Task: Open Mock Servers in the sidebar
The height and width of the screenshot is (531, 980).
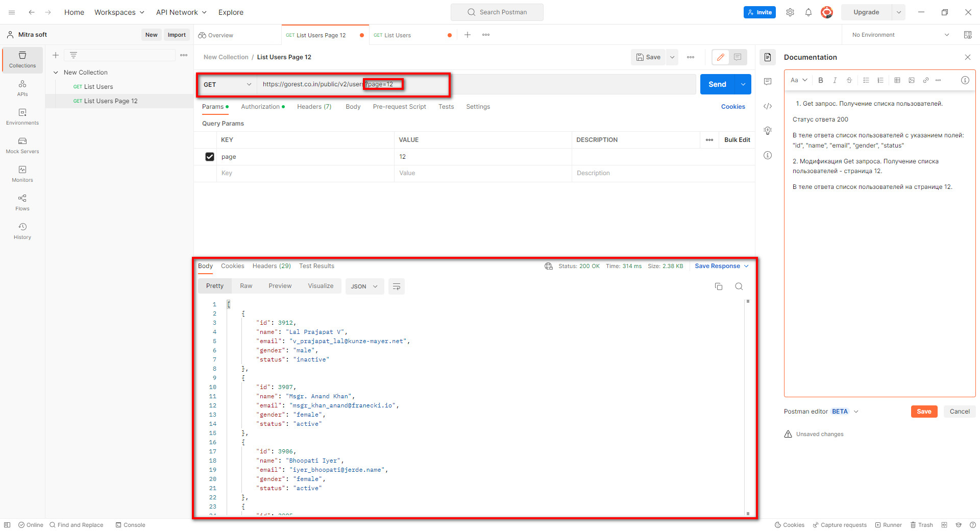Action: (22, 146)
